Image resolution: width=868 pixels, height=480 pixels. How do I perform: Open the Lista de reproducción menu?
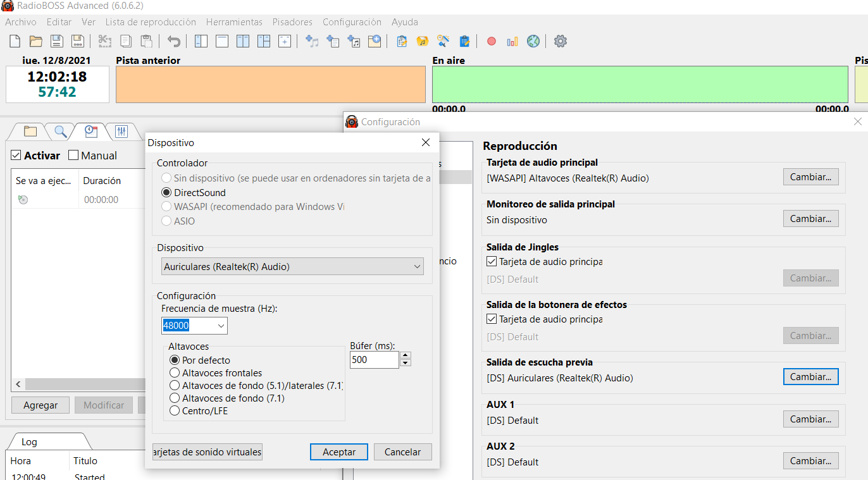pos(151,22)
